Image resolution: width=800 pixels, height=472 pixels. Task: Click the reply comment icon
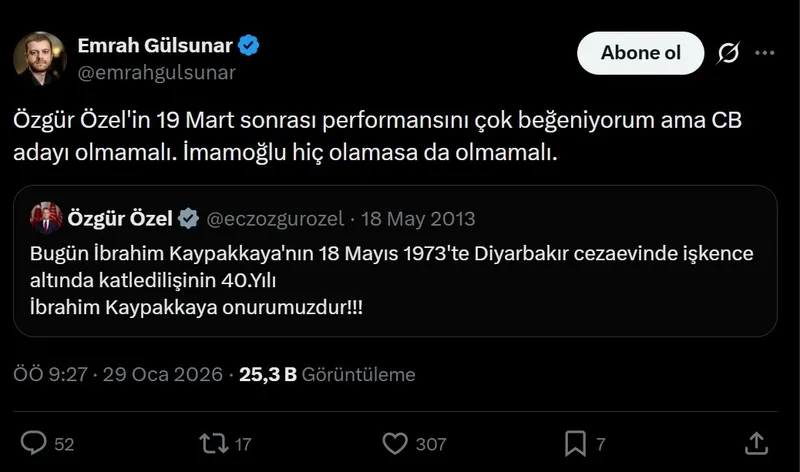[34, 442]
